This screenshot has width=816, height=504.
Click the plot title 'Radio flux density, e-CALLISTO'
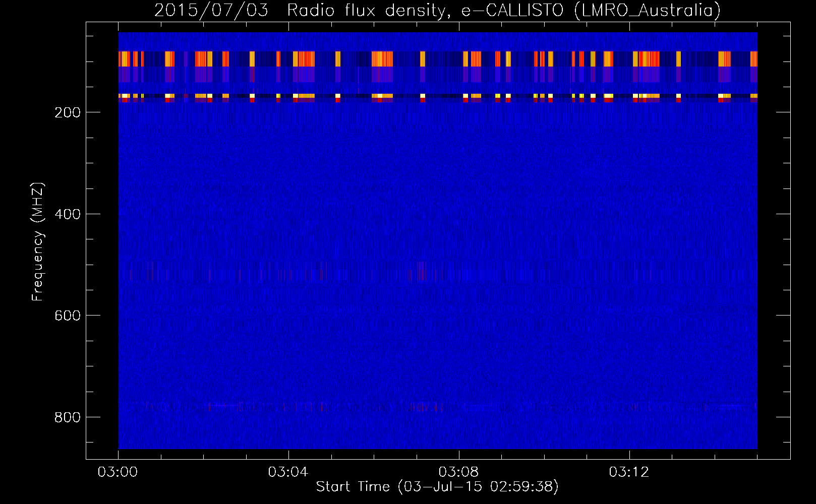coord(428,10)
